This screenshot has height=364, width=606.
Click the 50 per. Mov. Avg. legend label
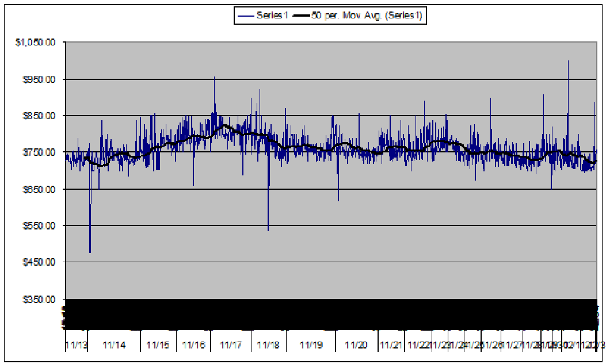(367, 16)
